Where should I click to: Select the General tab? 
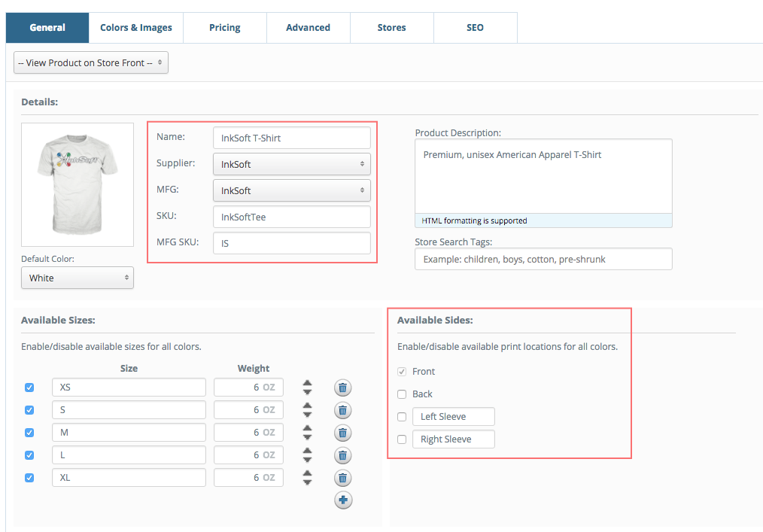47,28
